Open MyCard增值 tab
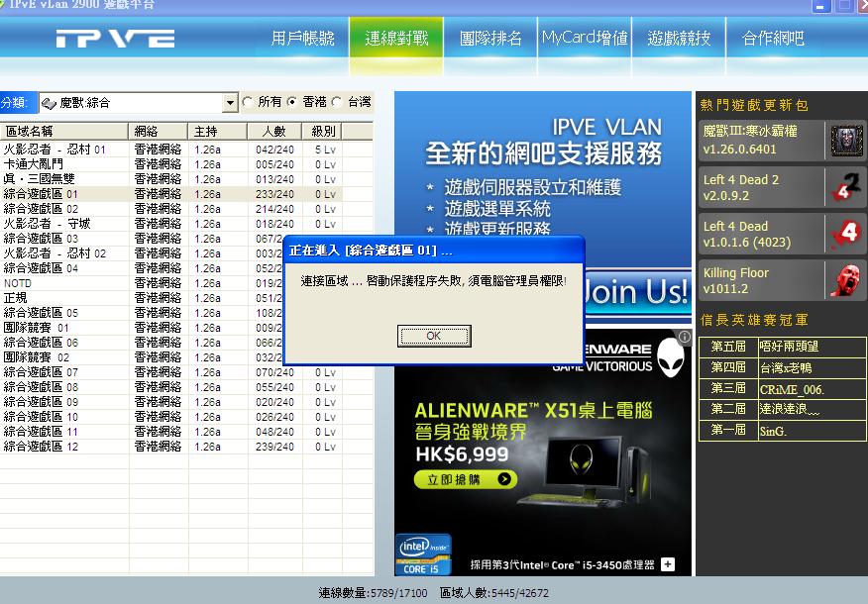Image resolution: width=868 pixels, height=604 pixels. (585, 38)
